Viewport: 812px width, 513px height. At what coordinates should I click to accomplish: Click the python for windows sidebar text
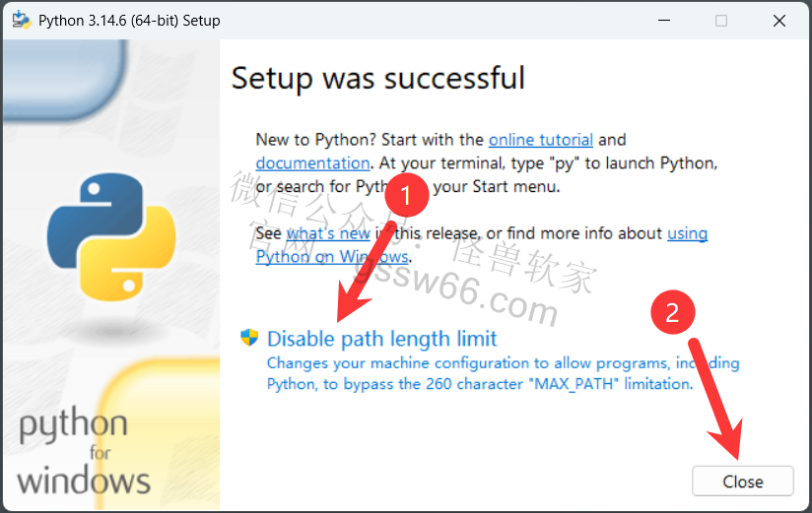[84, 450]
